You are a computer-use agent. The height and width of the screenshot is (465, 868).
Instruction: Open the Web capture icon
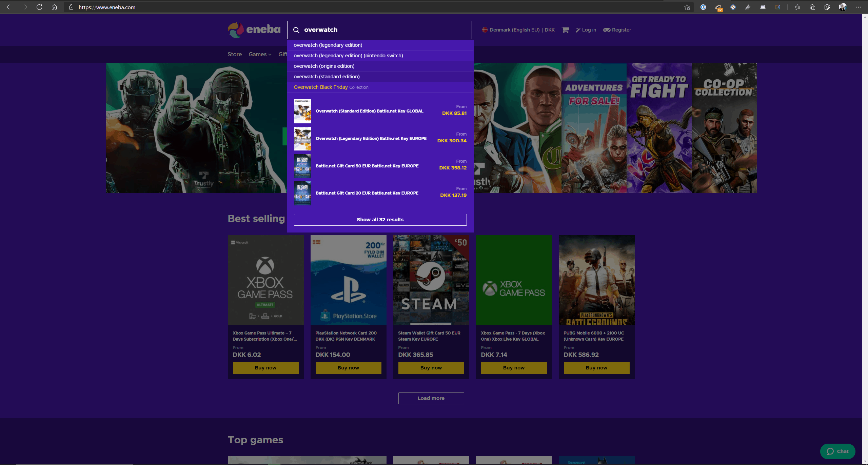827,7
